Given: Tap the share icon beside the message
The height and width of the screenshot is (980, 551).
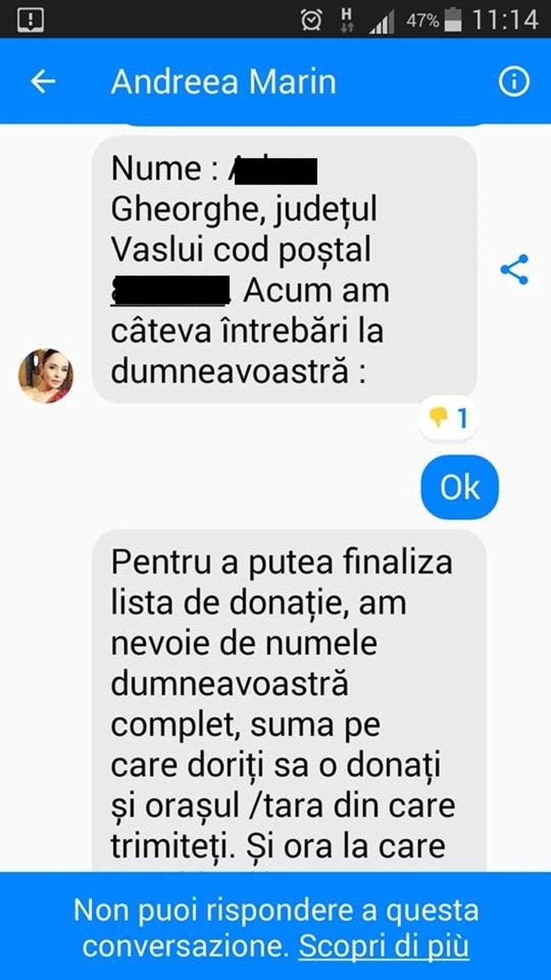Looking at the screenshot, I should [x=514, y=269].
